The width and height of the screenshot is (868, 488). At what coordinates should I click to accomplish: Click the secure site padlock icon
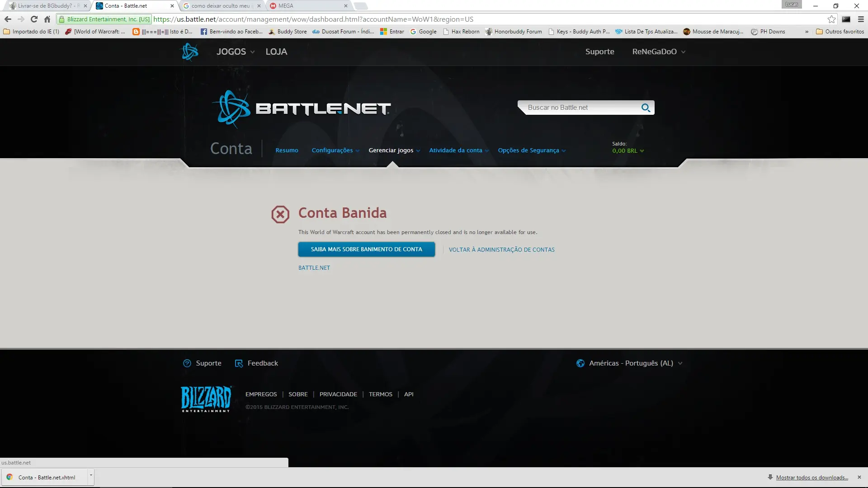[62, 19]
